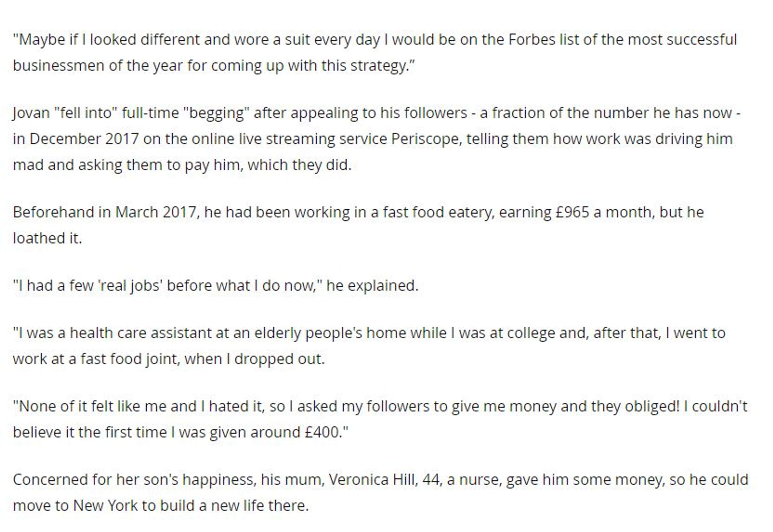This screenshot has height=532, width=773.
Task: Click the name "Jovan" starting second paragraph
Action: (x=31, y=113)
